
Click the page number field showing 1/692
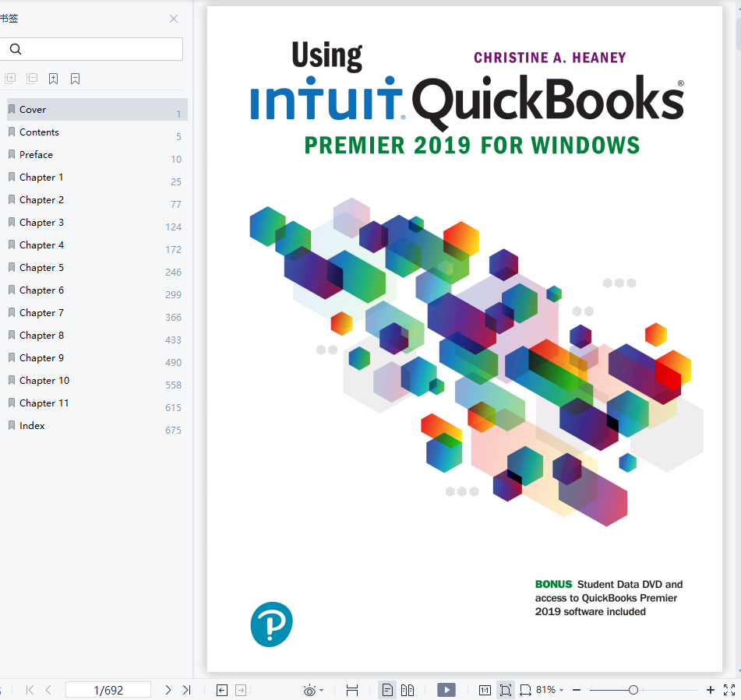(108, 690)
